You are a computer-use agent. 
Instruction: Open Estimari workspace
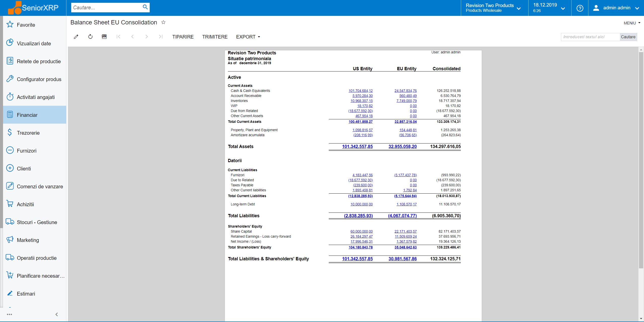pyautogui.click(x=34, y=294)
